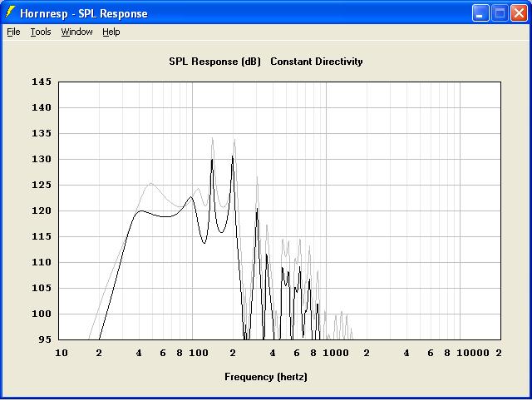Click the 120 dB axis value
532x416 pixels.
point(42,210)
